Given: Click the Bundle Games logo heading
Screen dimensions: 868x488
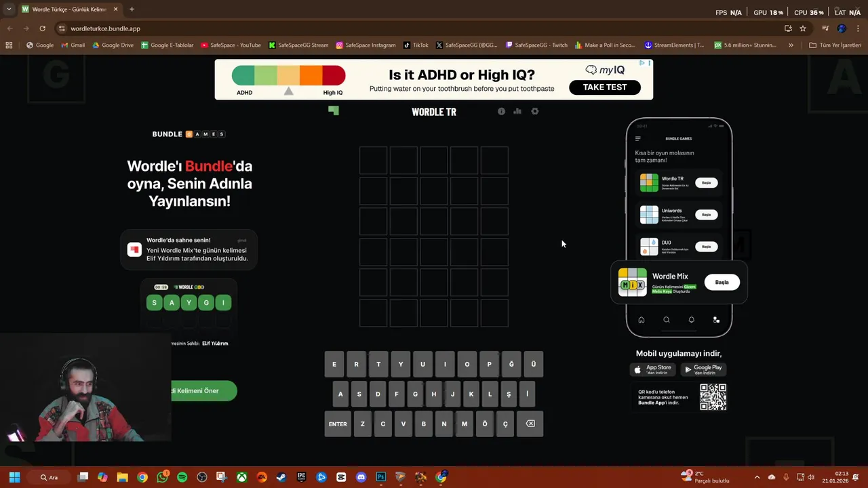Looking at the screenshot, I should pyautogui.click(x=189, y=134).
